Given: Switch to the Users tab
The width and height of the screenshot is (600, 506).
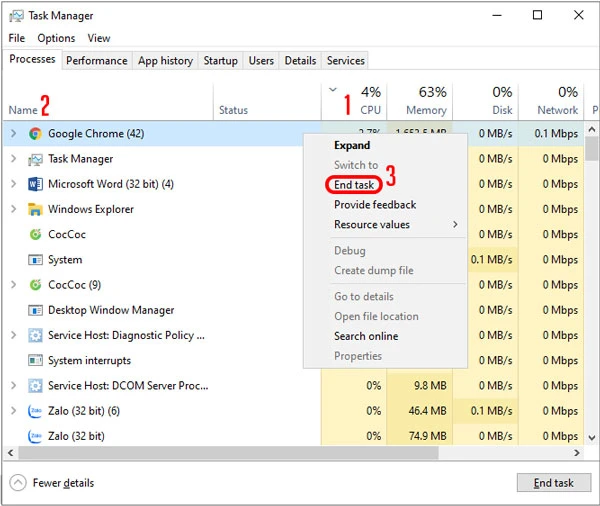Looking at the screenshot, I should pos(261,61).
